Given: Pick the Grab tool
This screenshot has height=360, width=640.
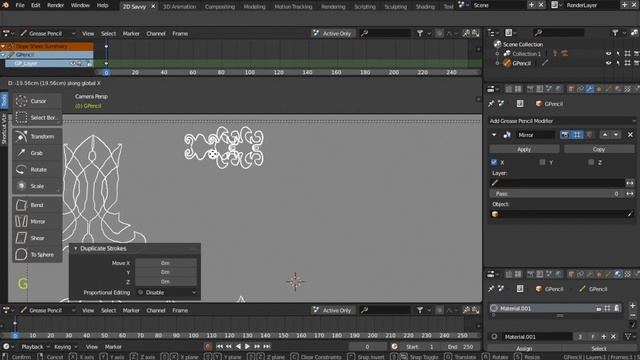Looking at the screenshot, I should [x=37, y=153].
